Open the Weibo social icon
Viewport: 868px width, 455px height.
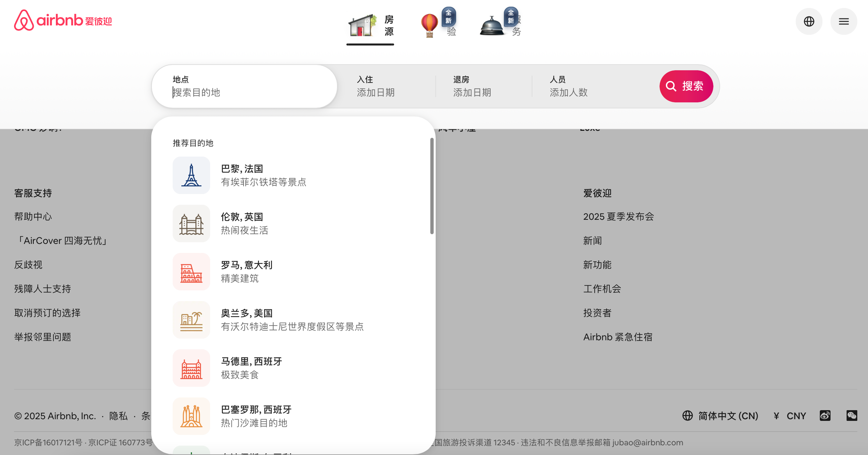pyautogui.click(x=825, y=416)
